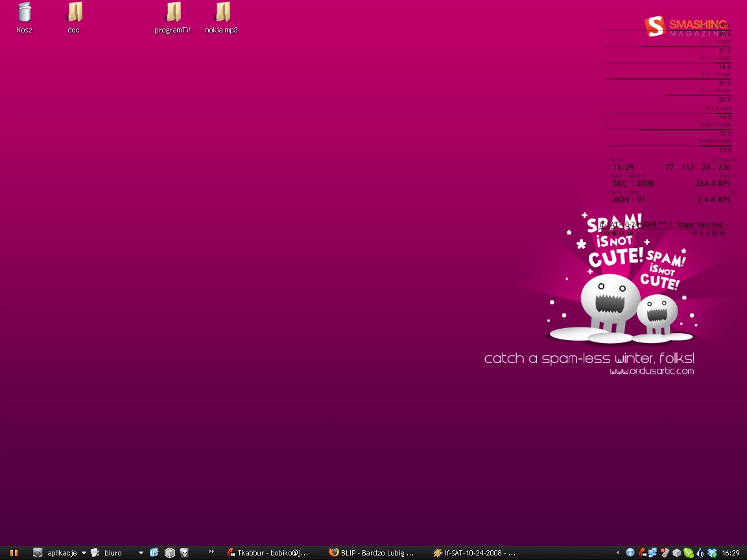The width and height of the screenshot is (747, 560).
Task: Click the 77 . 113 . 24 . 236 IP value
Action: pos(698,167)
